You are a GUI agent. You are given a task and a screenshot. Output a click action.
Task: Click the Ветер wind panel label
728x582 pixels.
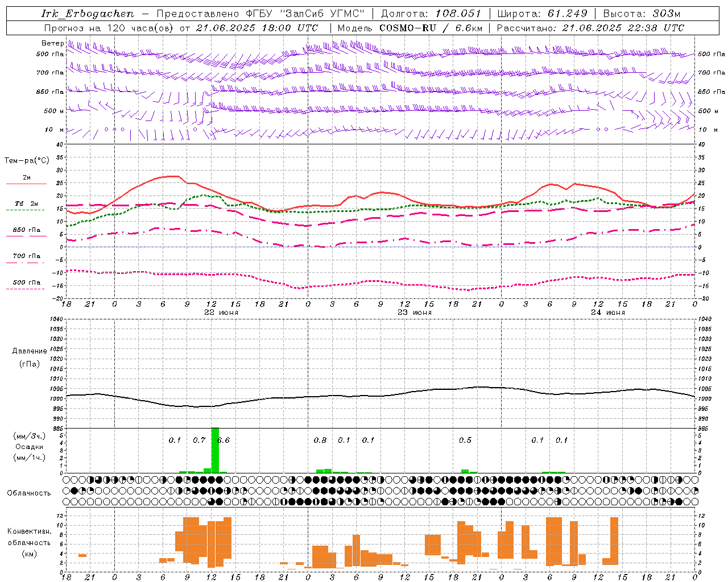(x=52, y=43)
